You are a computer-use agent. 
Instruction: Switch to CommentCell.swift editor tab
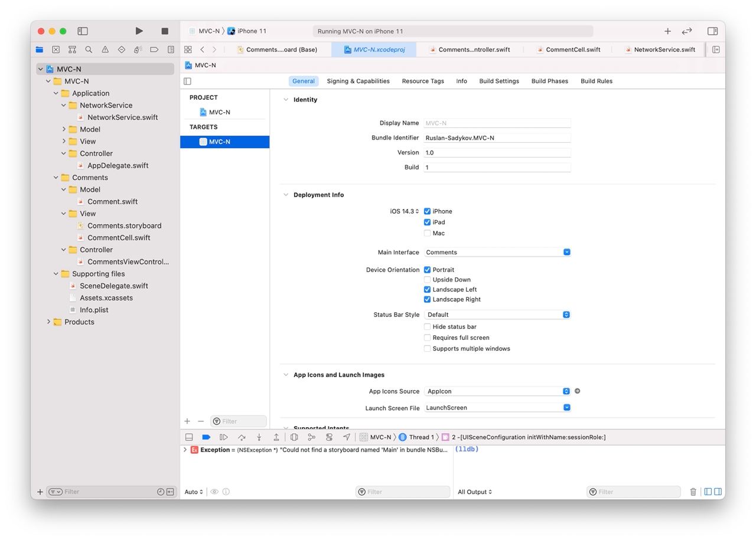point(568,50)
